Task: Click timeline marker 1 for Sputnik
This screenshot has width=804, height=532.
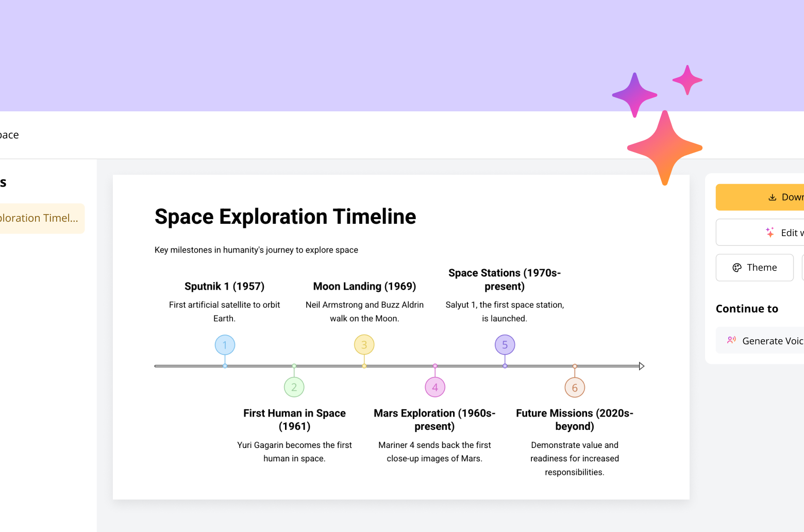Action: (x=225, y=345)
